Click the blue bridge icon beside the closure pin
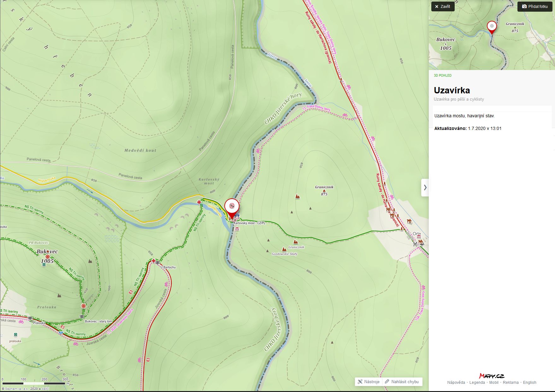The width and height of the screenshot is (555, 392). coord(237,215)
